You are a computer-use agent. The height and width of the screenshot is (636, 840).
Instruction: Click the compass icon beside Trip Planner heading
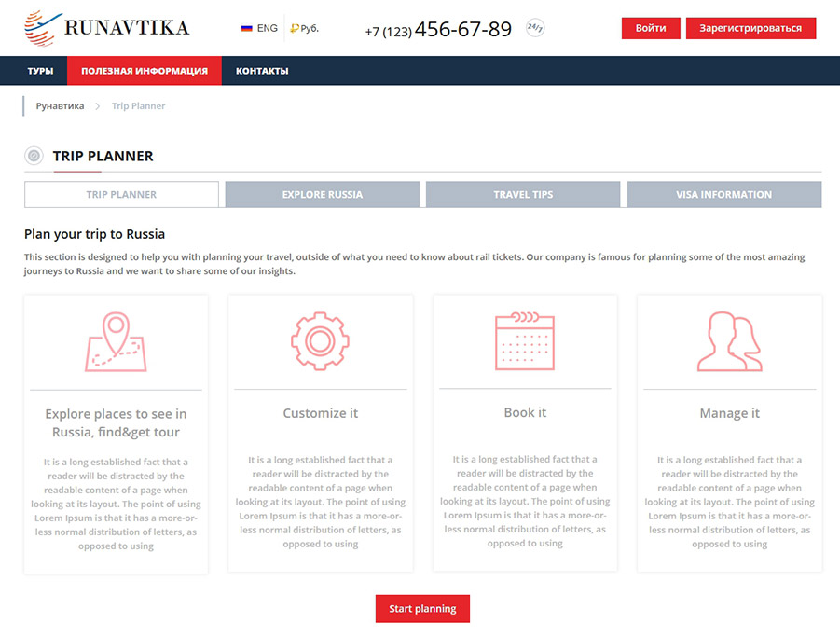pyautogui.click(x=34, y=156)
